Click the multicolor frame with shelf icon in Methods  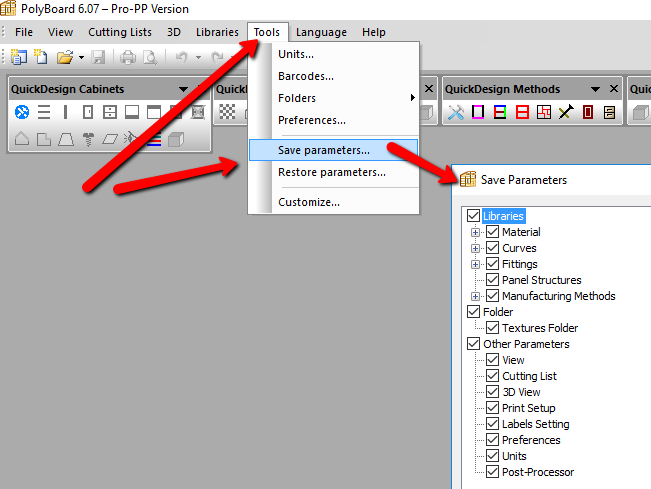500,112
